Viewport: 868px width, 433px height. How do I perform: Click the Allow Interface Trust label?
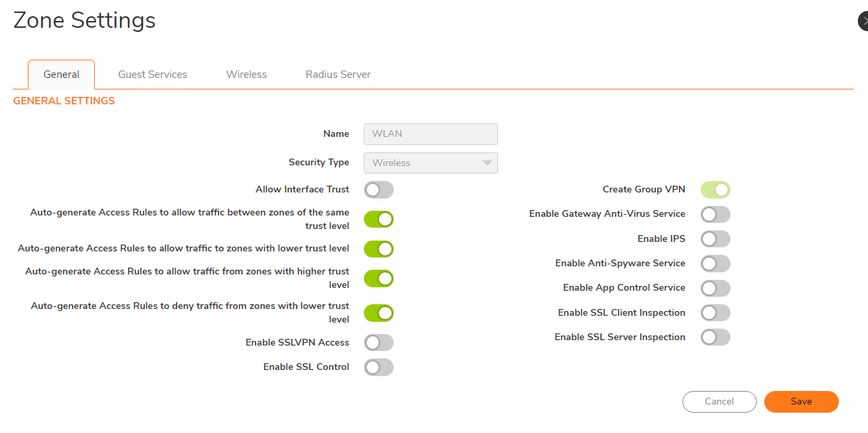[302, 189]
